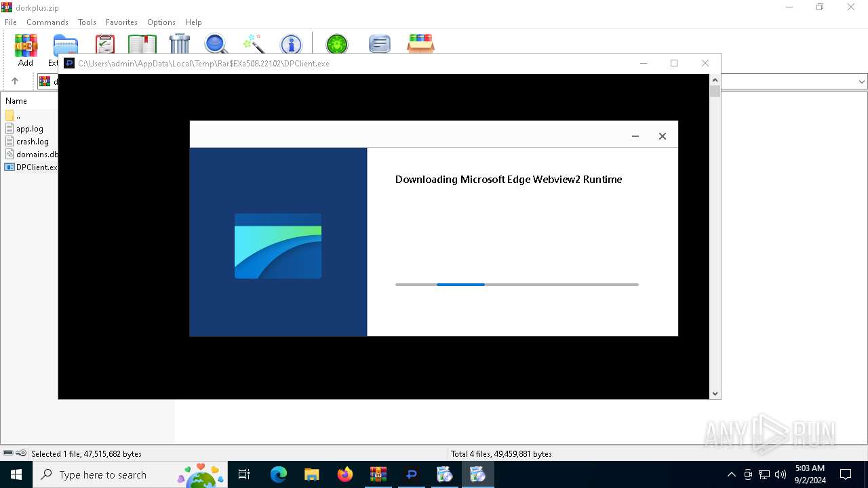Maximize the DPClient.exe window

[x=674, y=63]
